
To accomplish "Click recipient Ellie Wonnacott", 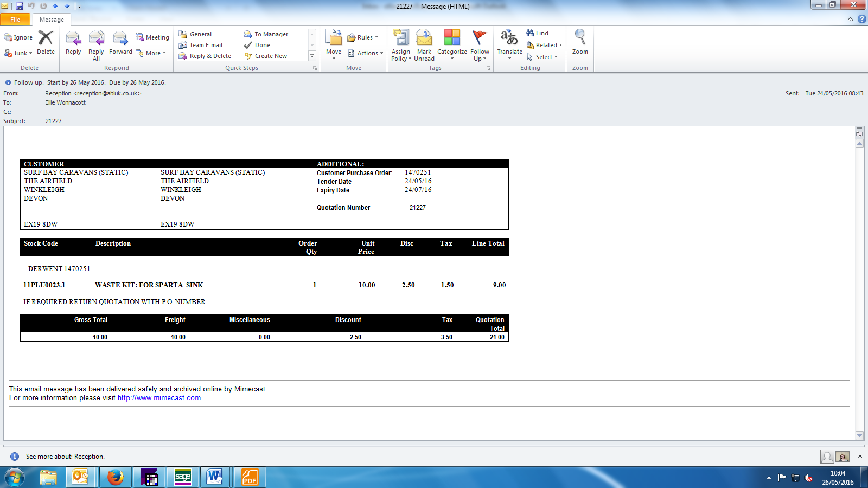I will [x=65, y=102].
